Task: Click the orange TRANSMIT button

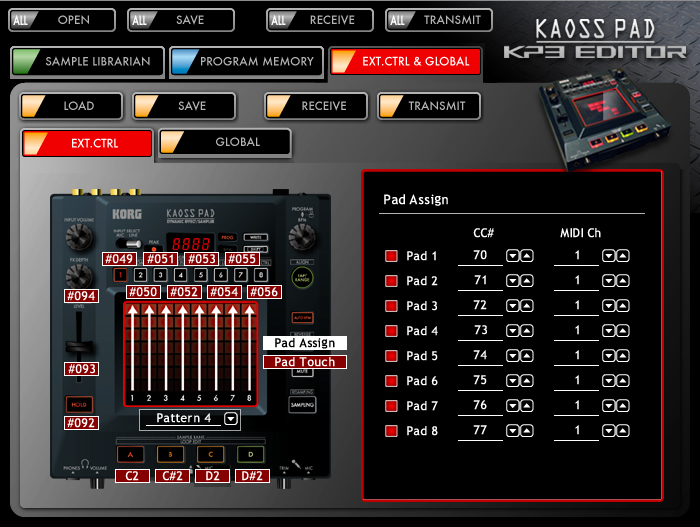Action: click(x=429, y=106)
